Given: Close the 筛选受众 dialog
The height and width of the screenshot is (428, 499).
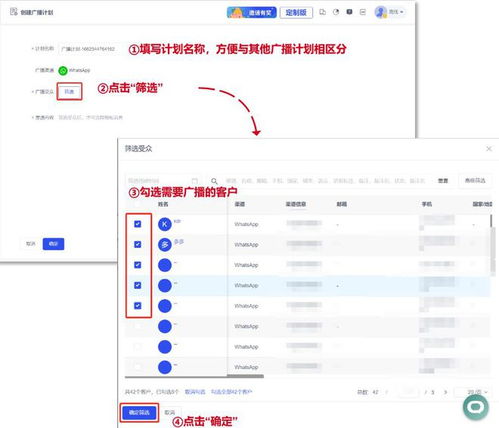Looking at the screenshot, I should pyautogui.click(x=489, y=149).
